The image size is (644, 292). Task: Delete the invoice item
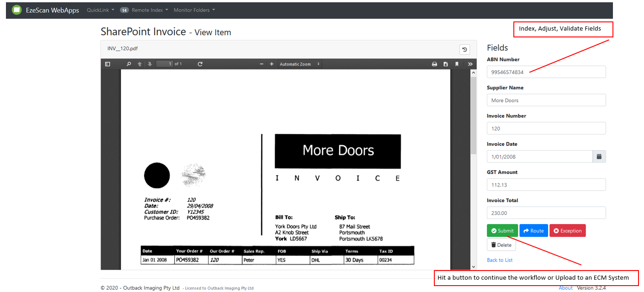(501, 245)
